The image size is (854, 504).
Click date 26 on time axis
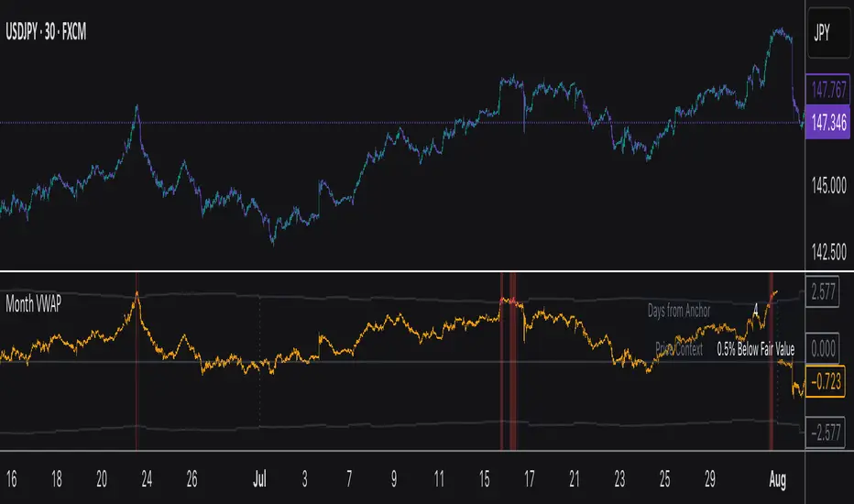coord(192,479)
